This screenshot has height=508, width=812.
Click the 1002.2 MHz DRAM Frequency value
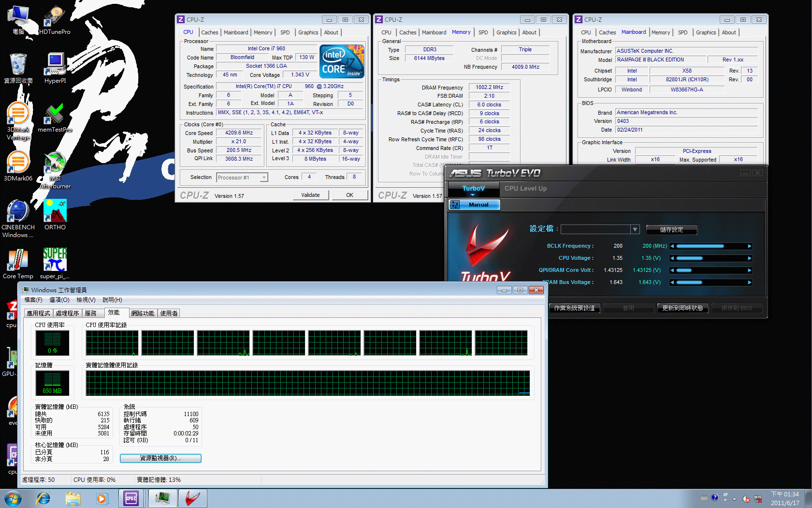489,88
